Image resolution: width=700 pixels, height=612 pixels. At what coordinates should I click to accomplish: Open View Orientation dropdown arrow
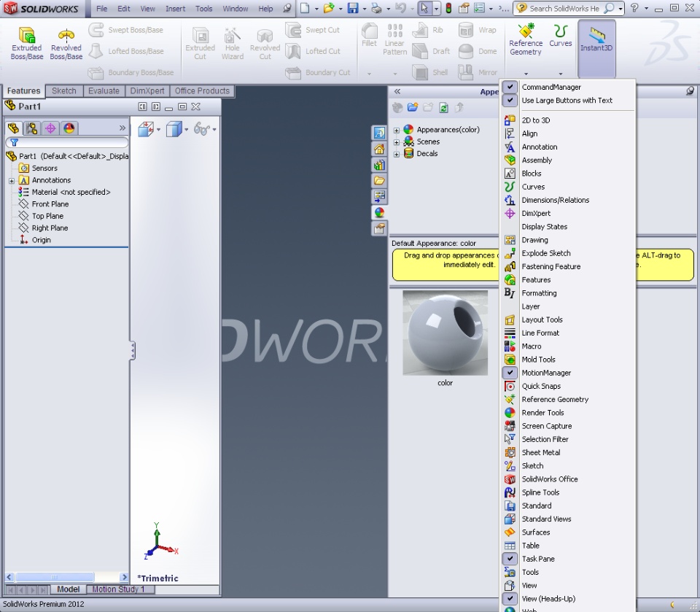point(158,130)
